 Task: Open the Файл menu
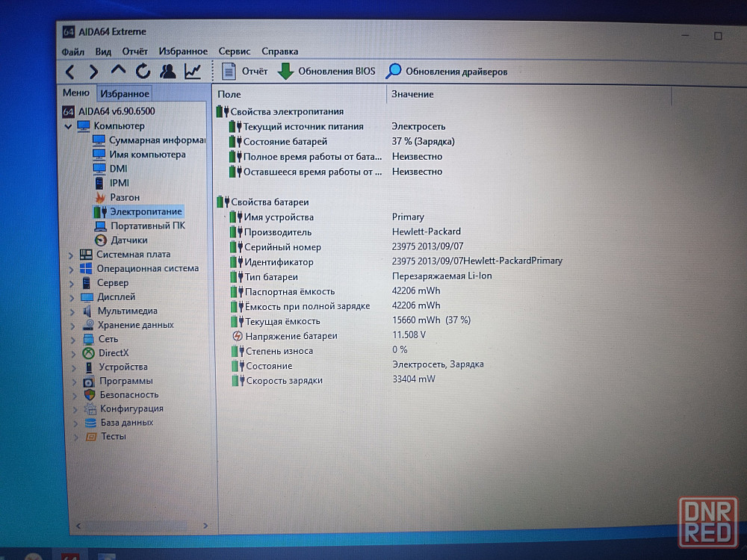72,52
